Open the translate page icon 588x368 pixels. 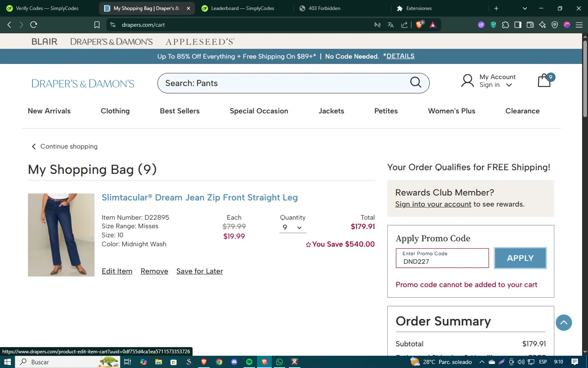click(x=390, y=25)
